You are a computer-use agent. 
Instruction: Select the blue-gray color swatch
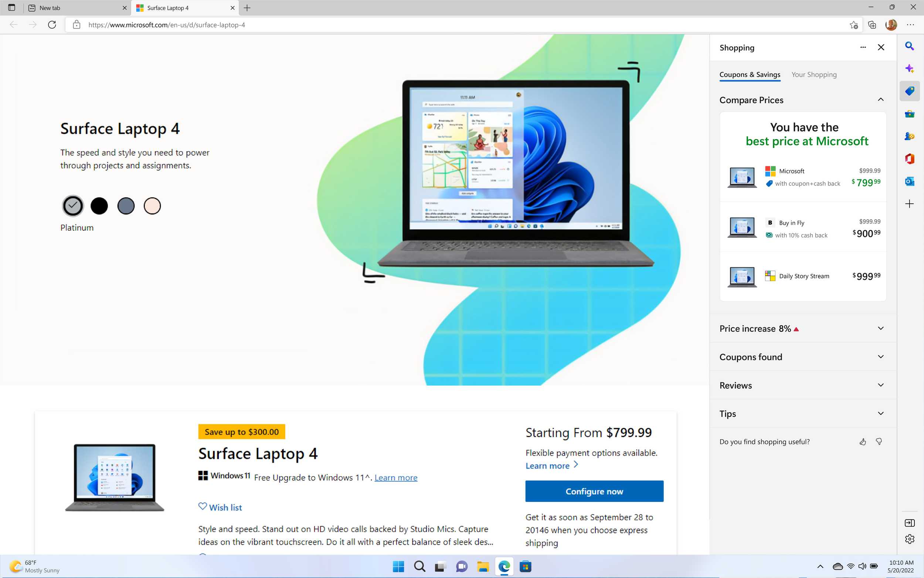point(126,206)
